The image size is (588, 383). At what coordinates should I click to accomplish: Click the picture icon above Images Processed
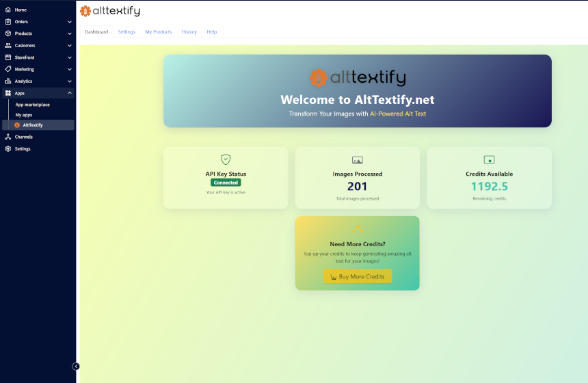pos(358,160)
